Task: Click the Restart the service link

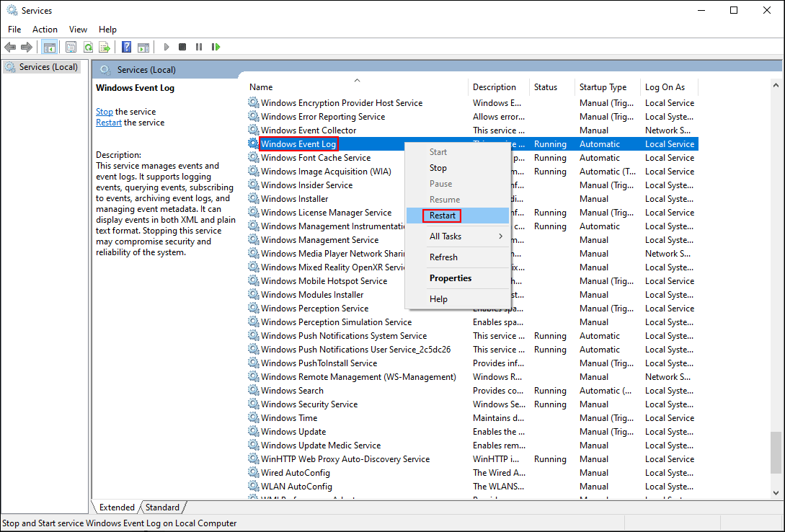Action: [x=109, y=123]
